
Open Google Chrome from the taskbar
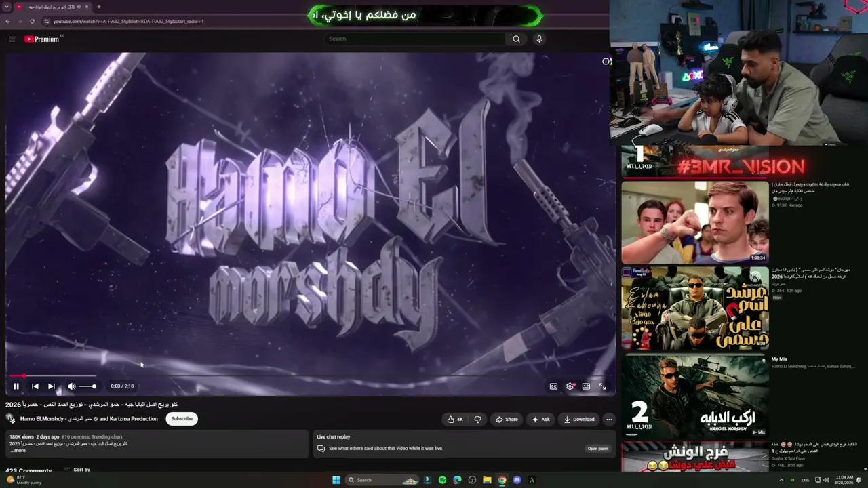coord(502,480)
